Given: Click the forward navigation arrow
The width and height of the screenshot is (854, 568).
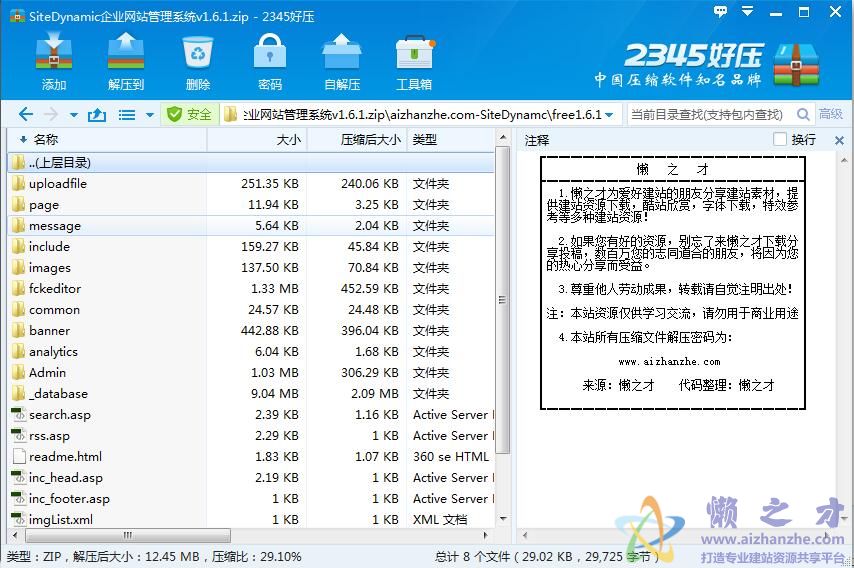Looking at the screenshot, I should (x=51, y=114).
